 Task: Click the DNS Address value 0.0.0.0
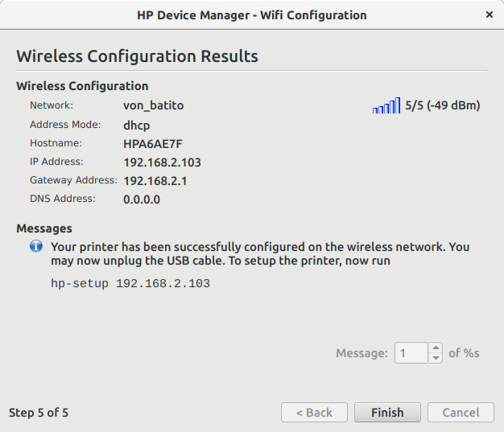click(x=142, y=200)
